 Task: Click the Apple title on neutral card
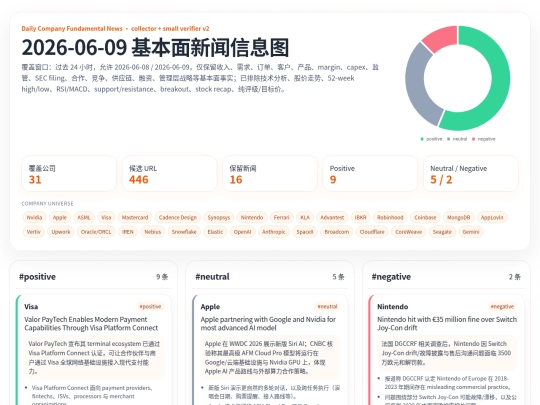(x=210, y=307)
